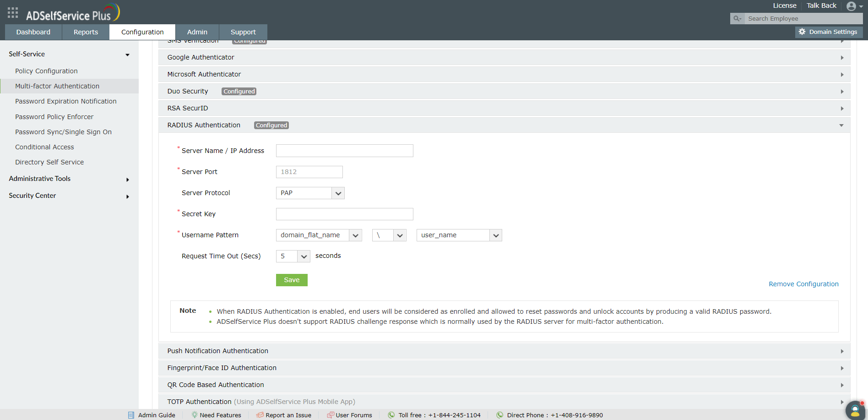868x420 pixels.
Task: Expand the Duo Security panel
Action: click(x=504, y=91)
